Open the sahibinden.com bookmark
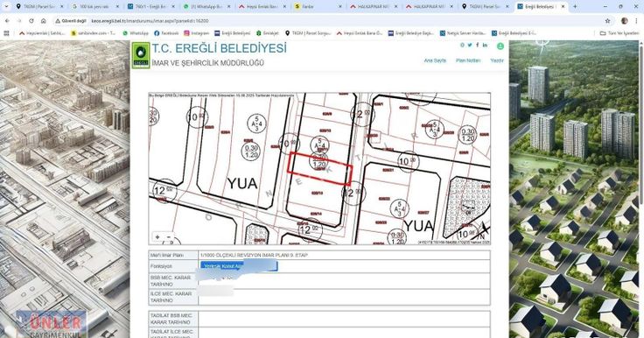 pos(94,33)
